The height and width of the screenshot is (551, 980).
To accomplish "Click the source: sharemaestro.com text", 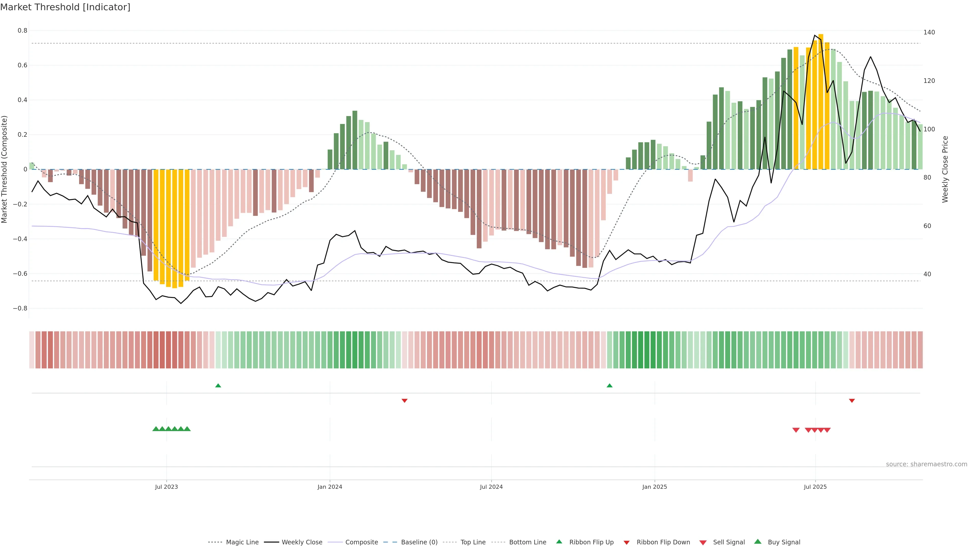I will point(926,464).
